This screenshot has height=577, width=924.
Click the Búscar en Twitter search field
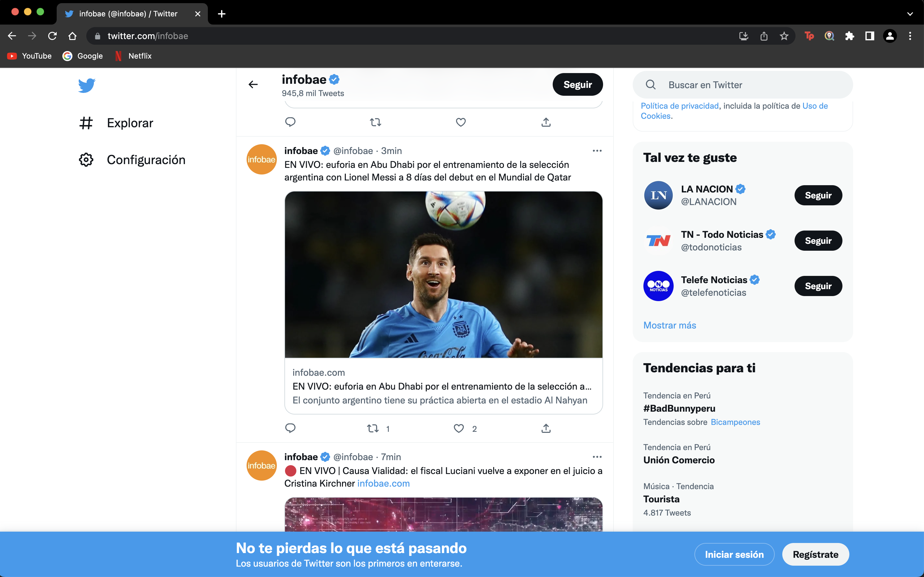click(x=743, y=84)
